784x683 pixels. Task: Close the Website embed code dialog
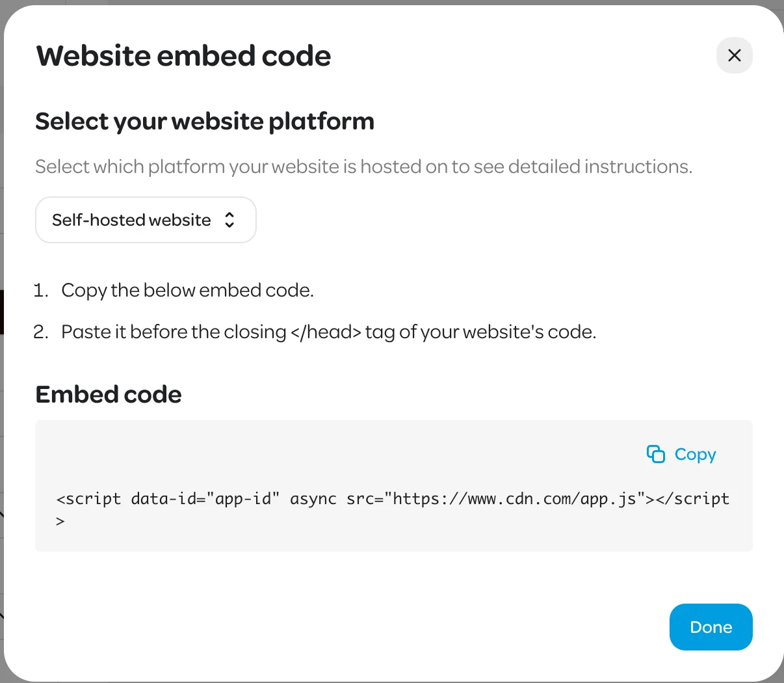point(734,55)
